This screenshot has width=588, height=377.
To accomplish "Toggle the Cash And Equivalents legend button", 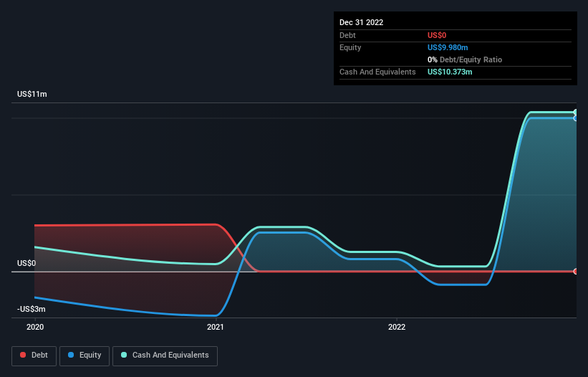I will click(165, 355).
